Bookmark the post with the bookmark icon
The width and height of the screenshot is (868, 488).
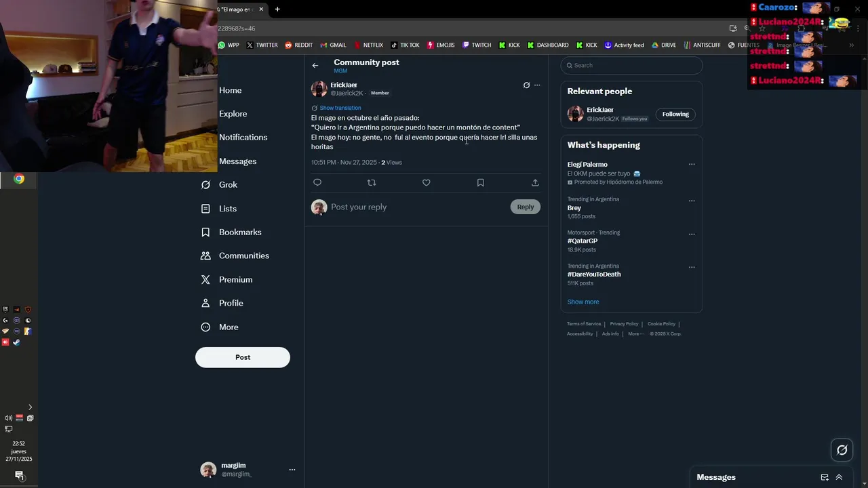[x=480, y=182]
